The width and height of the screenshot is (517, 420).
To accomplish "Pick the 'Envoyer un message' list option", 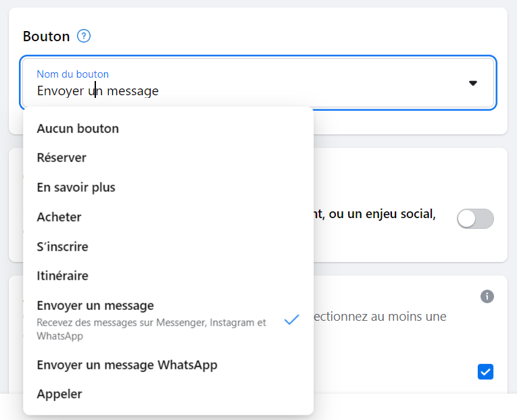I will pyautogui.click(x=95, y=306).
